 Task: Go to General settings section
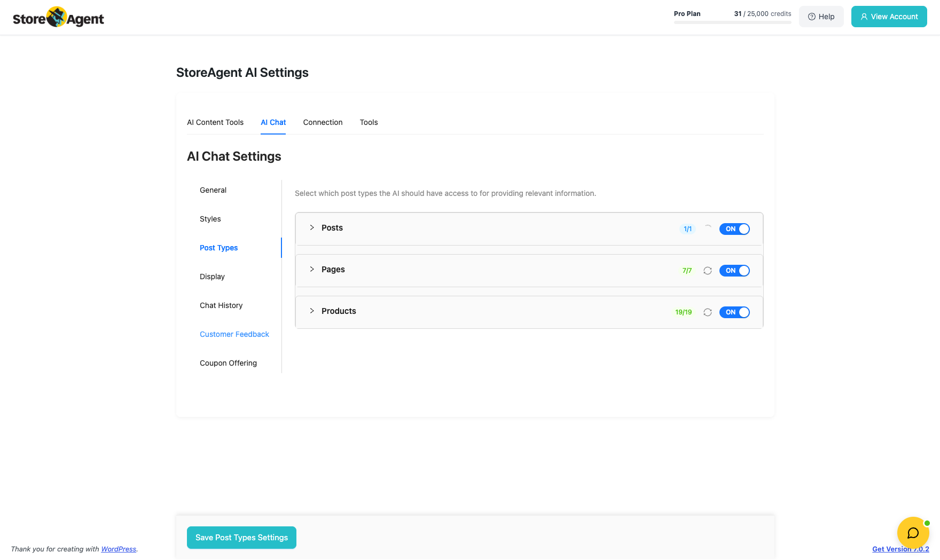(x=213, y=190)
